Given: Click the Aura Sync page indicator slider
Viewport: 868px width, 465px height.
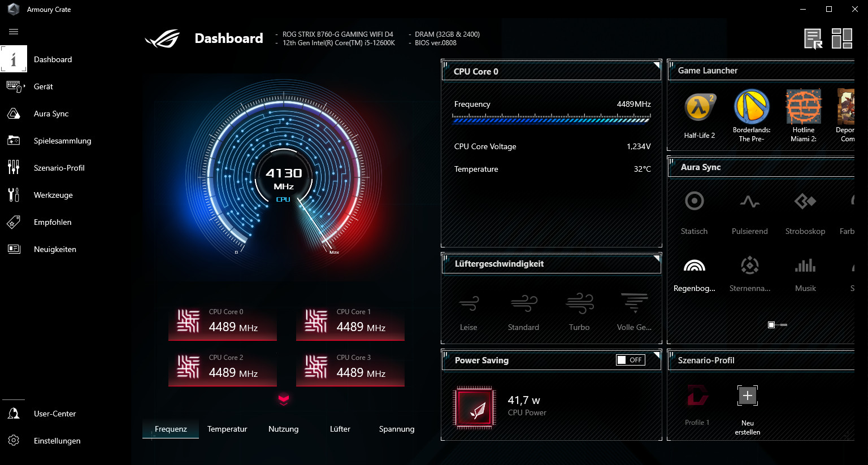Looking at the screenshot, I should [778, 325].
